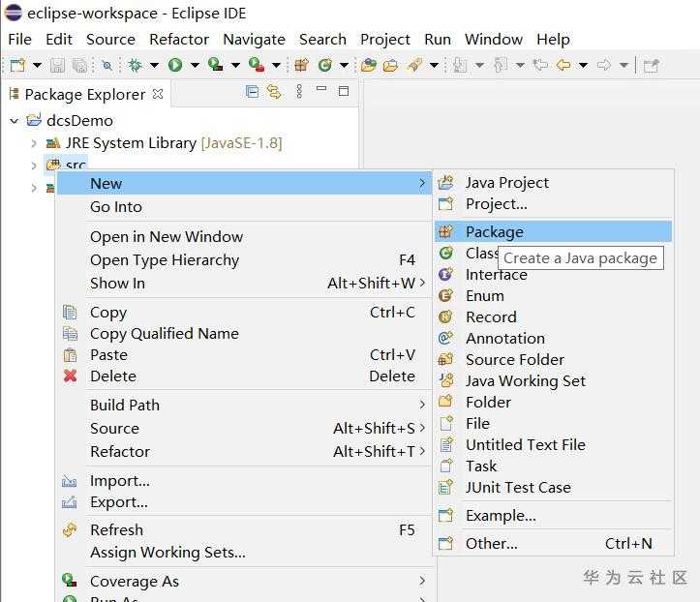The height and width of the screenshot is (602, 700).
Task: Click the Save toolbar icon
Action: click(57, 66)
